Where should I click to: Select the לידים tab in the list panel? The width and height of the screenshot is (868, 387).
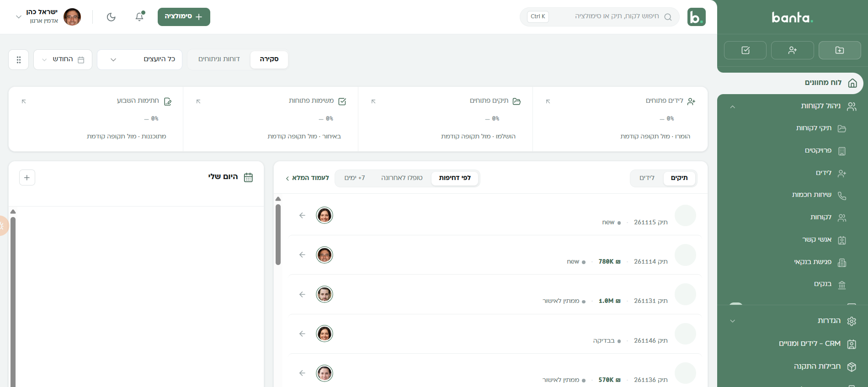647,178
